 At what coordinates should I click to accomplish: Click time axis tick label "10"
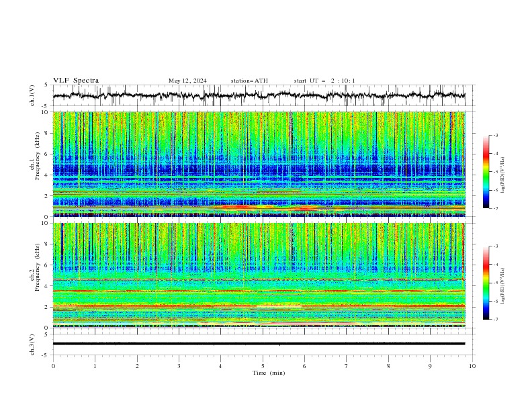click(x=472, y=366)
